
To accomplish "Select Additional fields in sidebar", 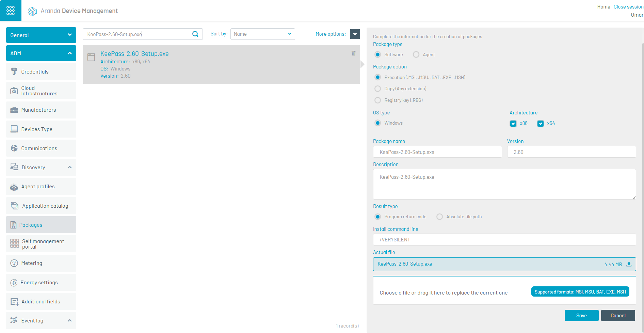I will pyautogui.click(x=41, y=302).
